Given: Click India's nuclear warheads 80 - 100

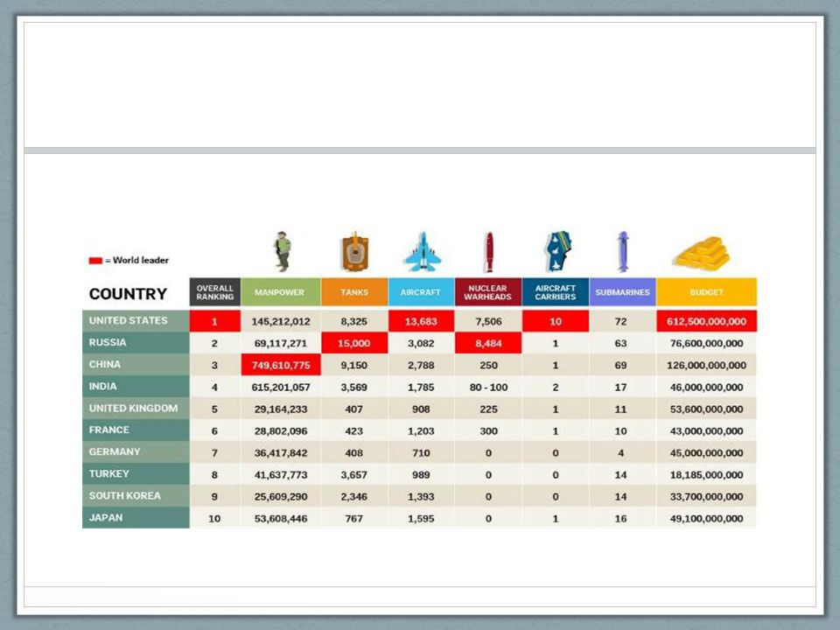Looking at the screenshot, I should 488,388.
